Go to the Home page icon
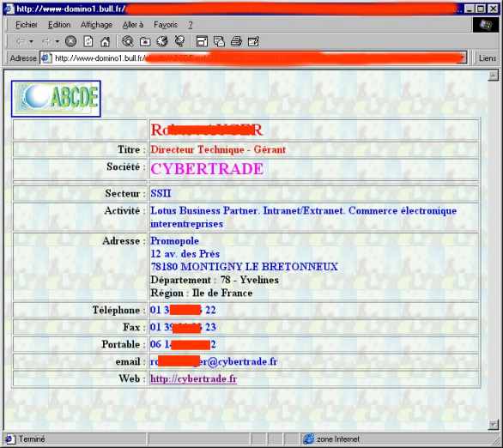 [106, 41]
